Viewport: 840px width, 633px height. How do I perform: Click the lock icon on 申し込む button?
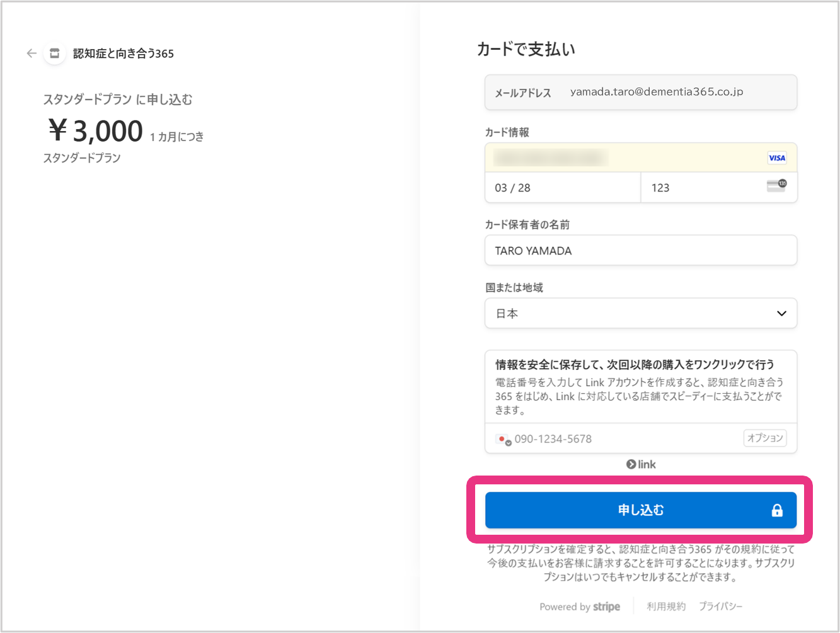click(x=777, y=511)
